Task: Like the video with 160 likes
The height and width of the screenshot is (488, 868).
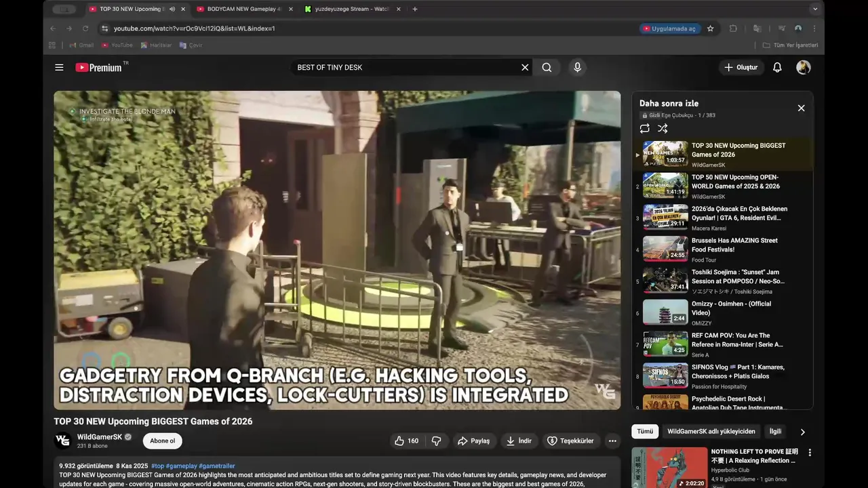Action: point(406,441)
